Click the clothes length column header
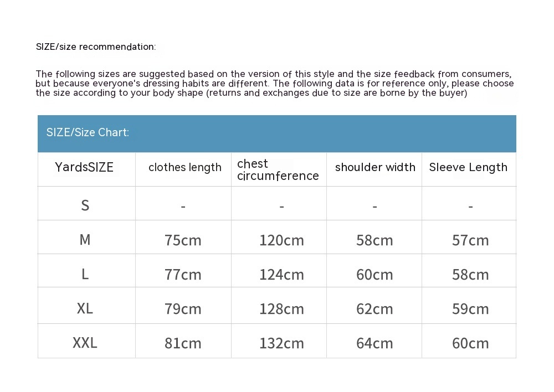 tap(184, 167)
